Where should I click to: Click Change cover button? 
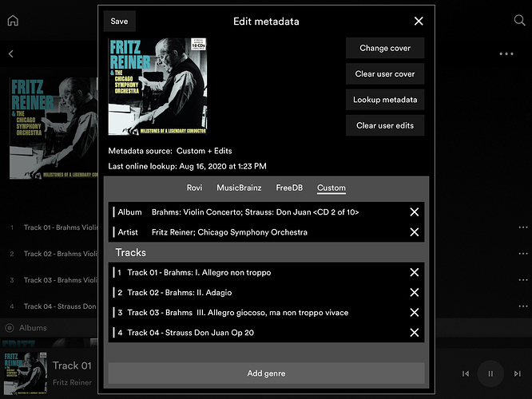click(385, 48)
